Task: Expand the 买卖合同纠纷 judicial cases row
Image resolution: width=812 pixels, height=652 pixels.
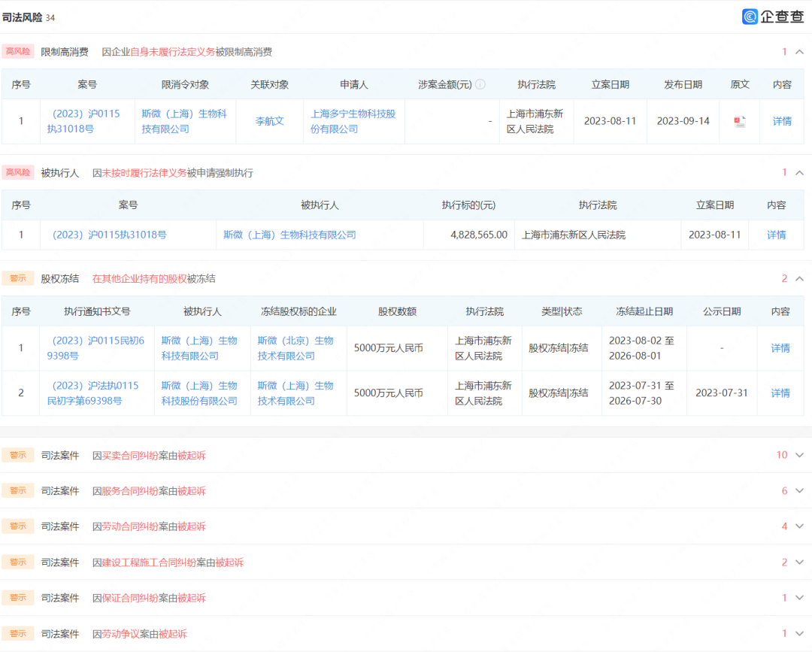Action: click(x=798, y=455)
